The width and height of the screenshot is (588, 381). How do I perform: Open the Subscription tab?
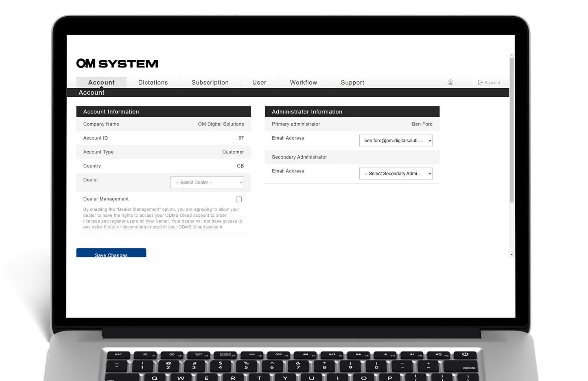[x=210, y=82]
